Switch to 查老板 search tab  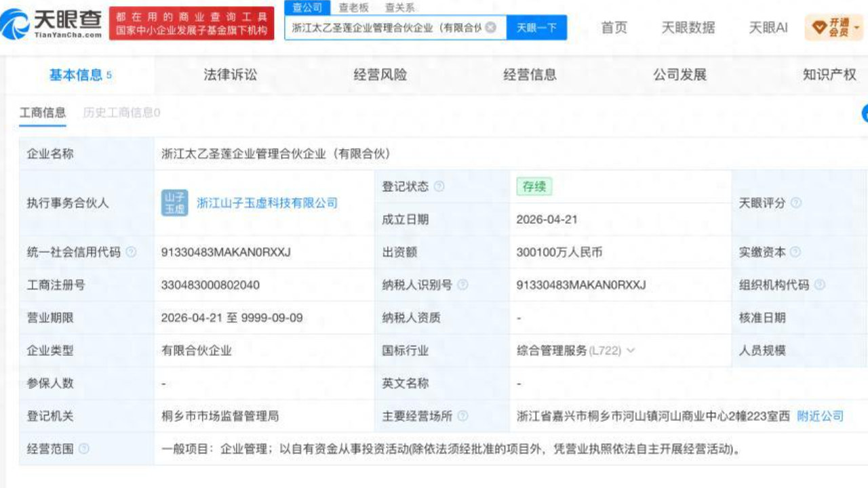point(353,7)
